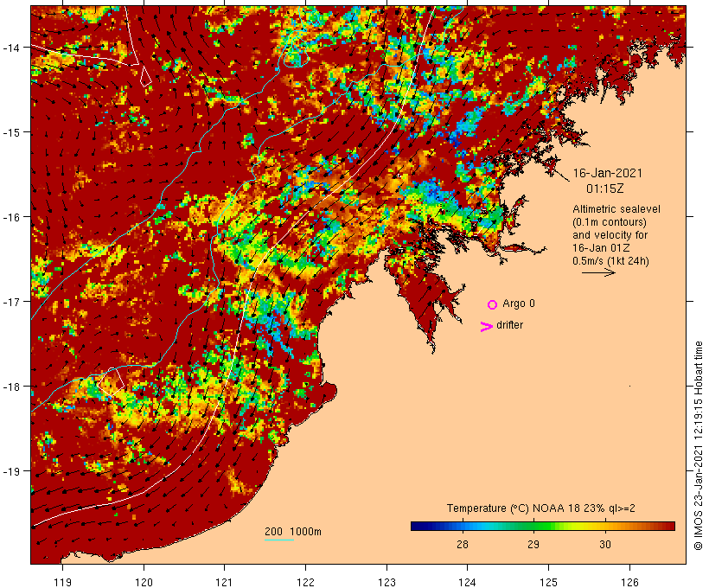Click the cyan 200m depth contour legend line
Screen dimensions: 709x588
(x=279, y=540)
